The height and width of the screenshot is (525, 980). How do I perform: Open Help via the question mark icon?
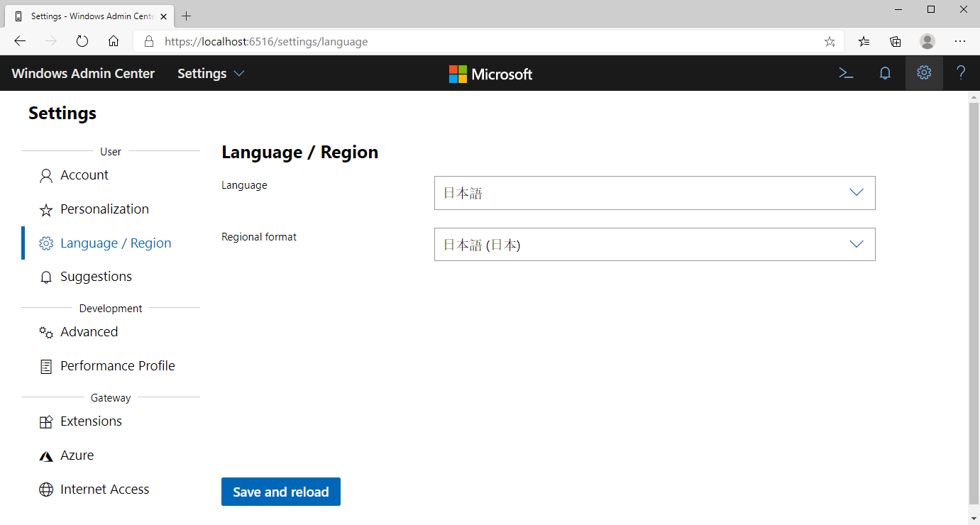click(961, 72)
